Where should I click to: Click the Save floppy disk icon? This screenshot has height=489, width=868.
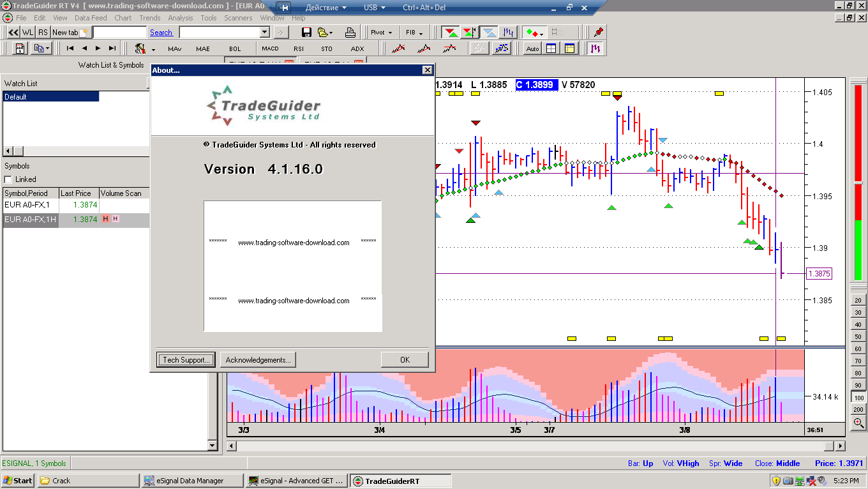pyautogui.click(x=306, y=33)
